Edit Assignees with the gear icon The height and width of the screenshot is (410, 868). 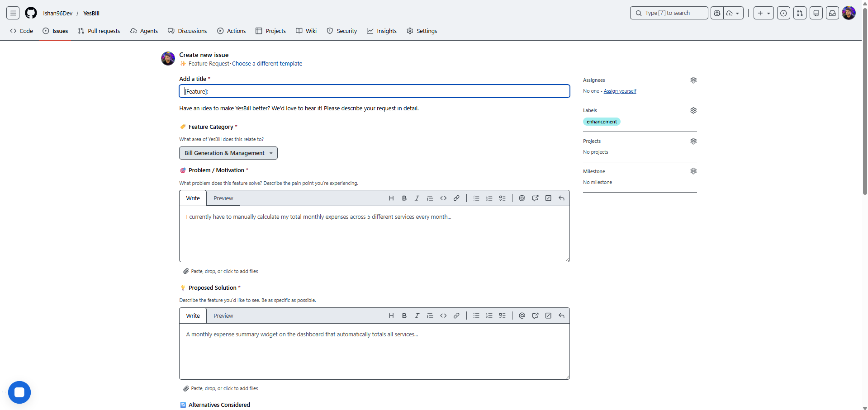[x=693, y=80]
